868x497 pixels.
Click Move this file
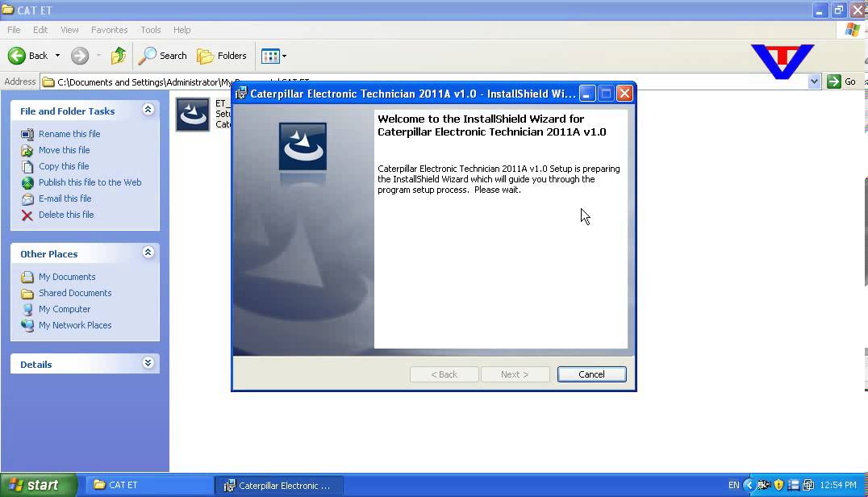[65, 150]
